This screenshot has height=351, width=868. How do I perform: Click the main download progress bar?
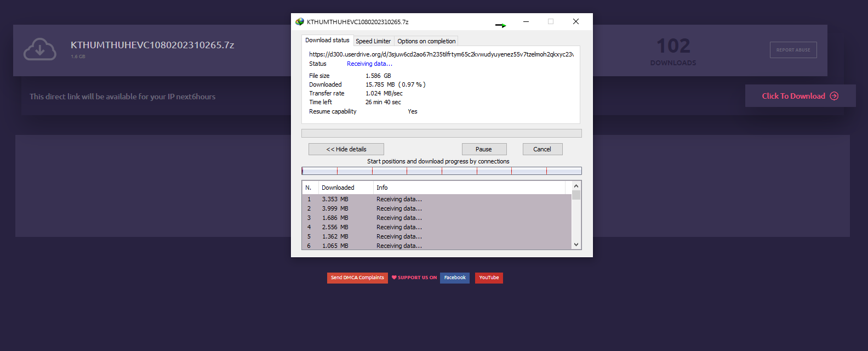point(442,133)
